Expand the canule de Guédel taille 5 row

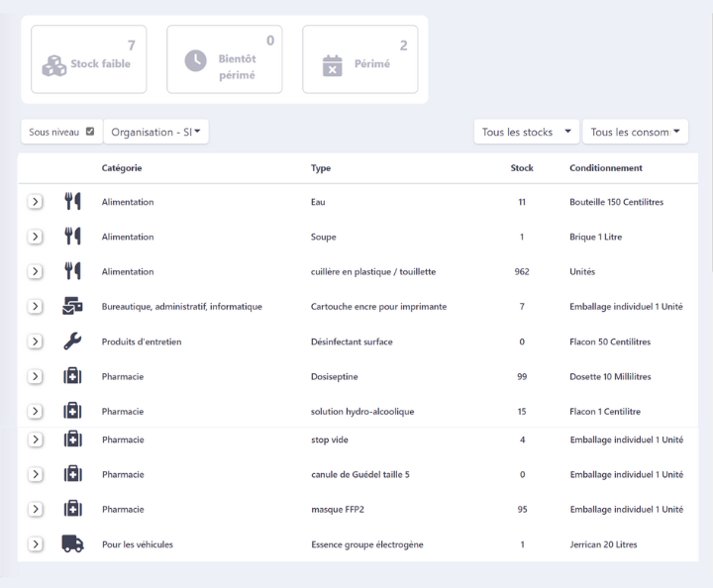point(36,474)
